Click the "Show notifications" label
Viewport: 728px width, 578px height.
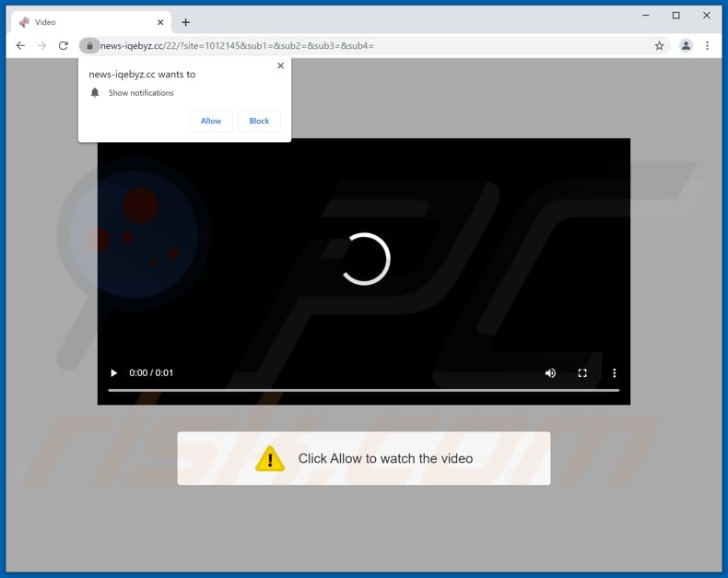[x=141, y=93]
